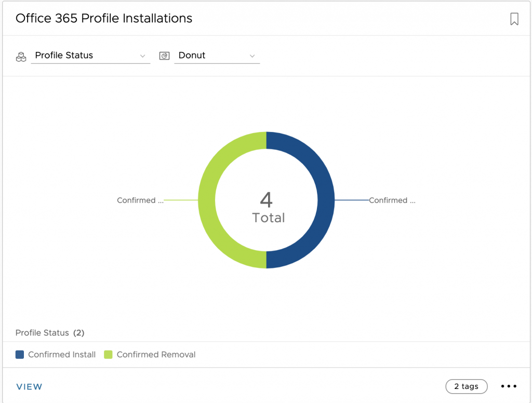Click the bookmark icon in the header
Image resolution: width=532 pixels, height=403 pixels.
(514, 19)
